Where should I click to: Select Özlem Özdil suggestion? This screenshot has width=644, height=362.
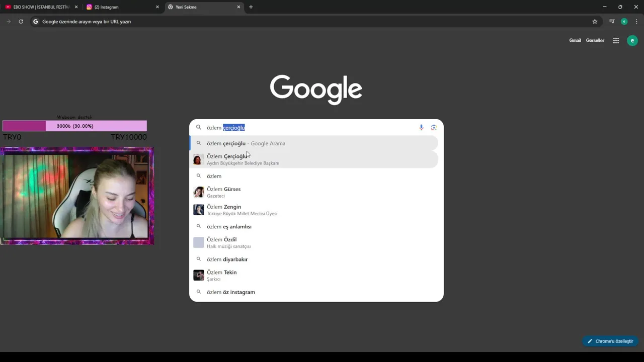tap(313, 242)
